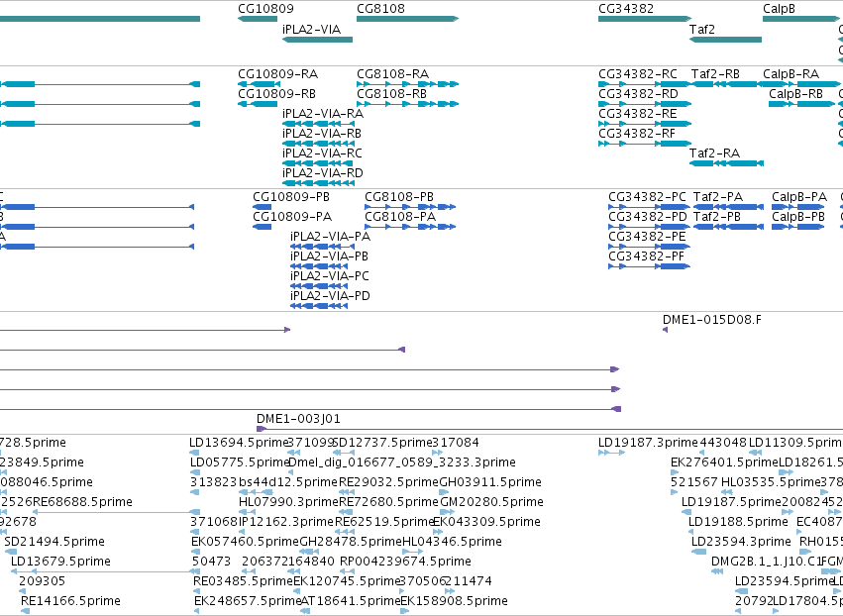
Task: Select EST HL03535.5prime
Action: coord(771,482)
